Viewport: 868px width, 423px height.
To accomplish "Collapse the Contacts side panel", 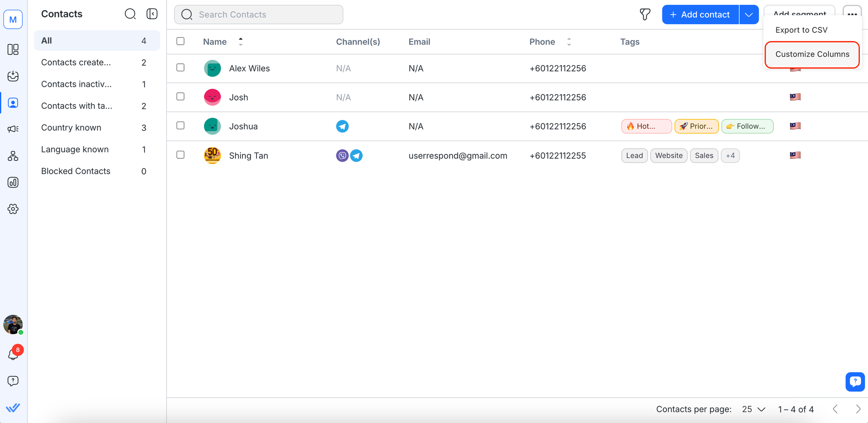I will coord(152,14).
